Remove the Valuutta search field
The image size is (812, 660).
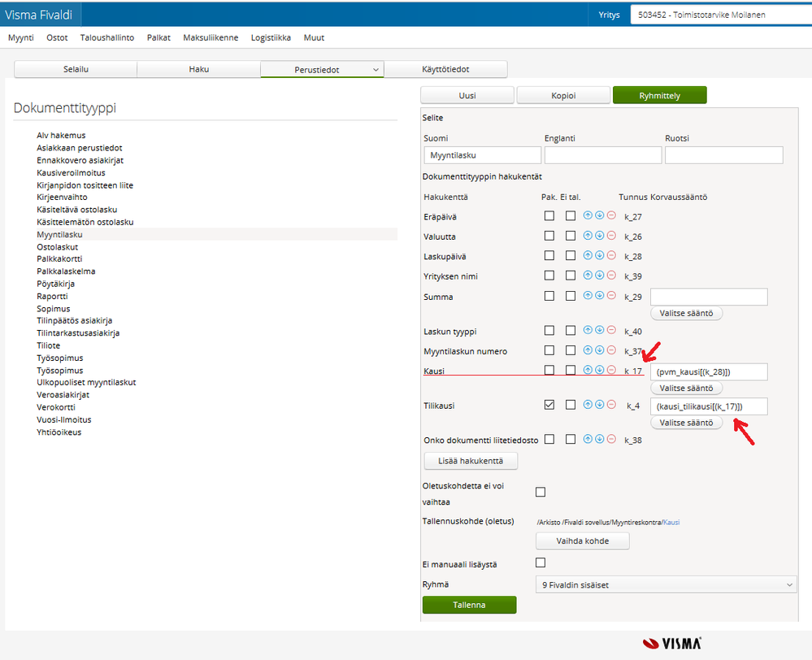(611, 235)
